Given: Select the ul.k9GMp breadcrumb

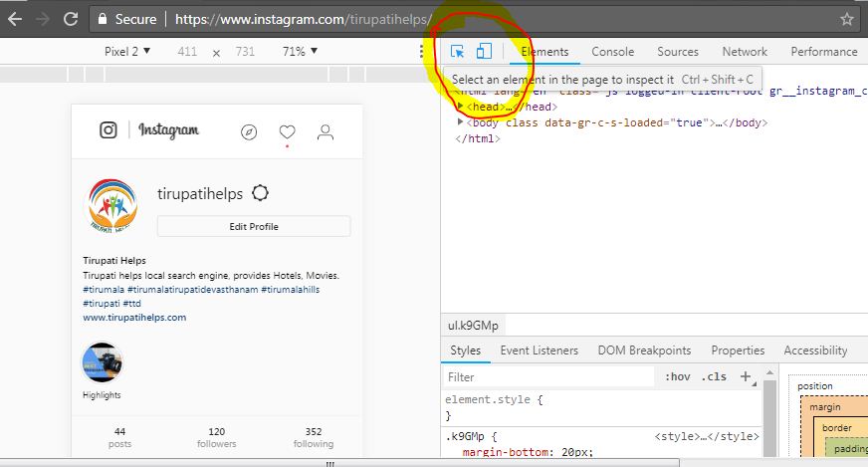Looking at the screenshot, I should coord(473,326).
